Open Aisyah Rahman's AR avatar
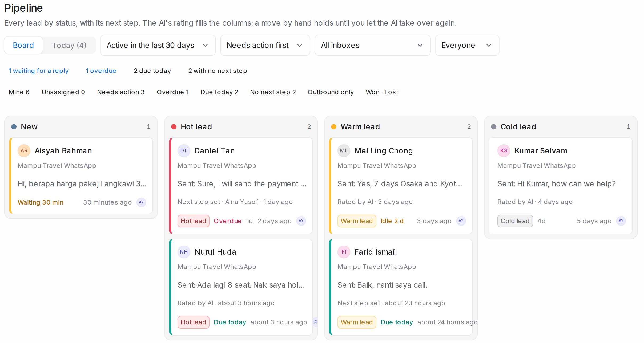 (24, 150)
